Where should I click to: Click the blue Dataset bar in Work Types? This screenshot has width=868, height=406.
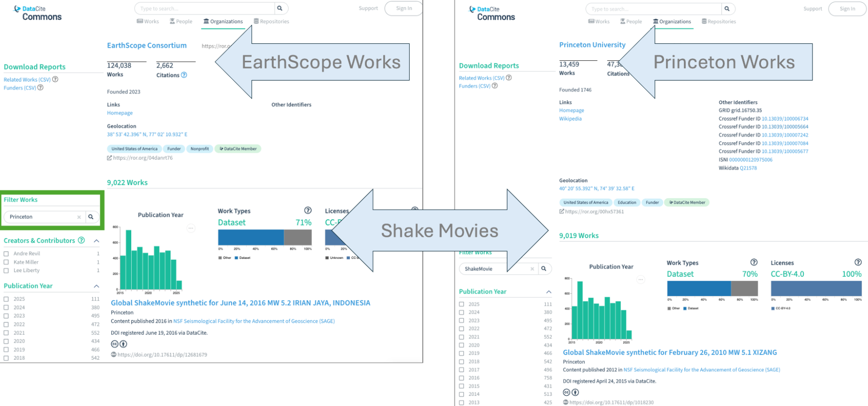(251, 237)
